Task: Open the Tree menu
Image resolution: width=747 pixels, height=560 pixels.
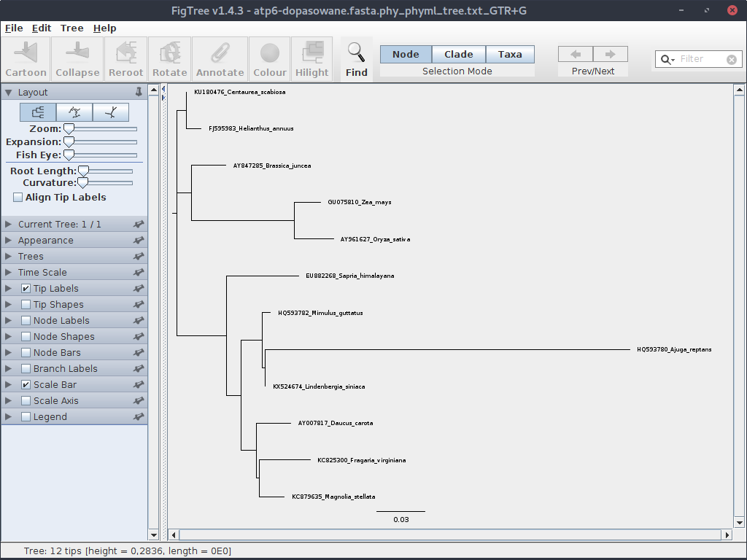Action: pyautogui.click(x=71, y=28)
